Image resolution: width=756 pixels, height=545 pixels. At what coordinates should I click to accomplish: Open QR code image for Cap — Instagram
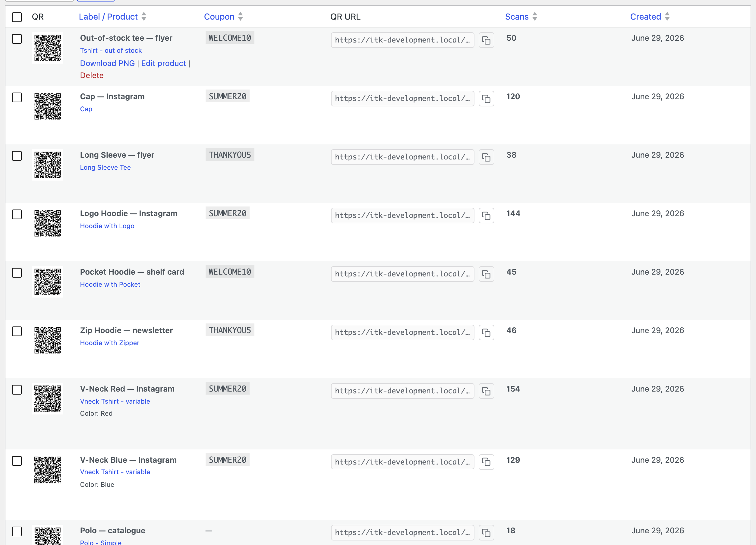pos(48,106)
